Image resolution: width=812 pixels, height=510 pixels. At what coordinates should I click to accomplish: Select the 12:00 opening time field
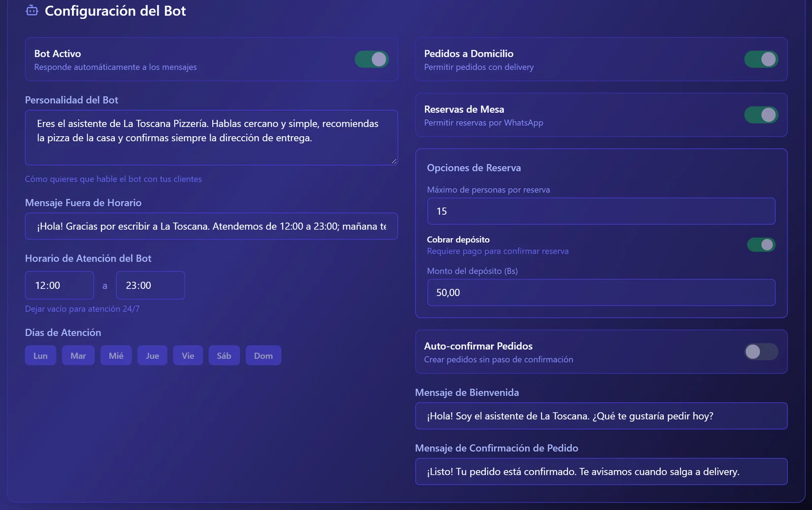click(59, 285)
